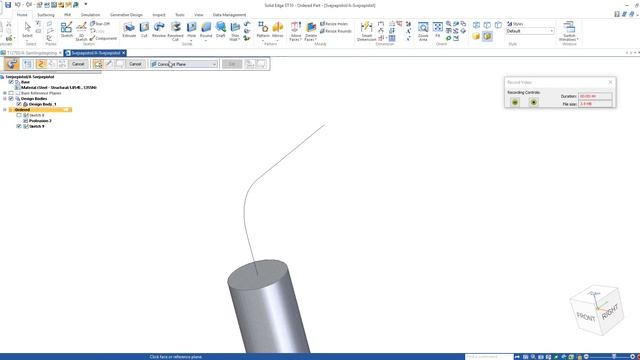Choose the Move Faces tool
Image resolution: width=640 pixels, height=360 pixels.
(x=295, y=31)
